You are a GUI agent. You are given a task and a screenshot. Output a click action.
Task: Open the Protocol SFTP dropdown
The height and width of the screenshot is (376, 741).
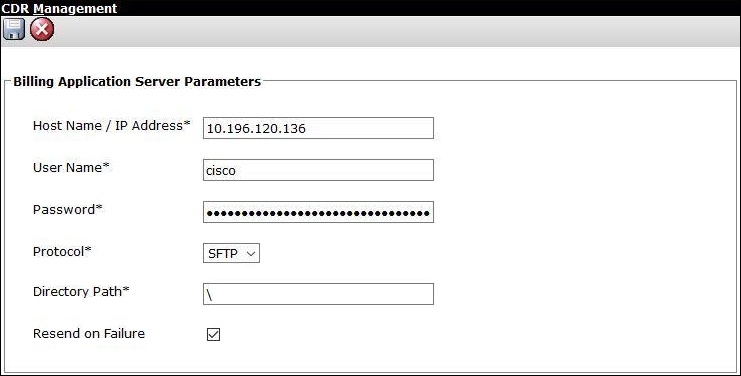pyautogui.click(x=231, y=253)
